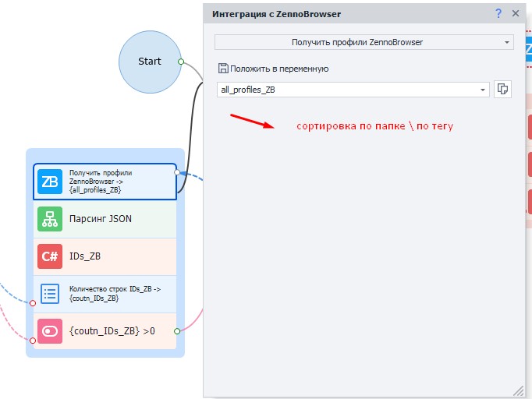Click the green output connector of the condition block

coord(177,331)
